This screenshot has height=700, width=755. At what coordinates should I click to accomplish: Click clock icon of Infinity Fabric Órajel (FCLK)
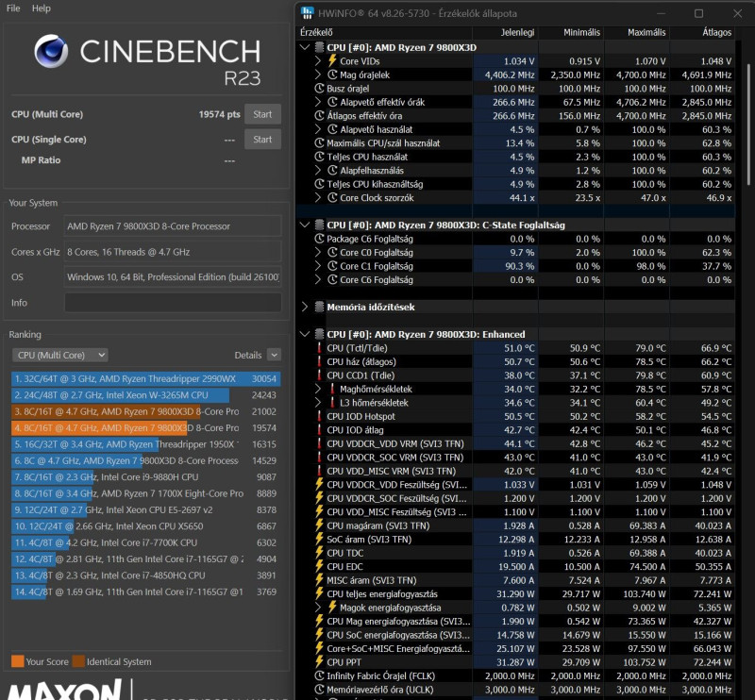319,675
